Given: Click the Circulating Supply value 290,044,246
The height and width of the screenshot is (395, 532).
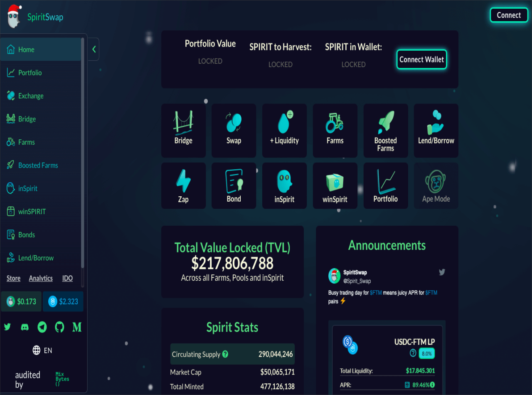Looking at the screenshot, I should [276, 354].
